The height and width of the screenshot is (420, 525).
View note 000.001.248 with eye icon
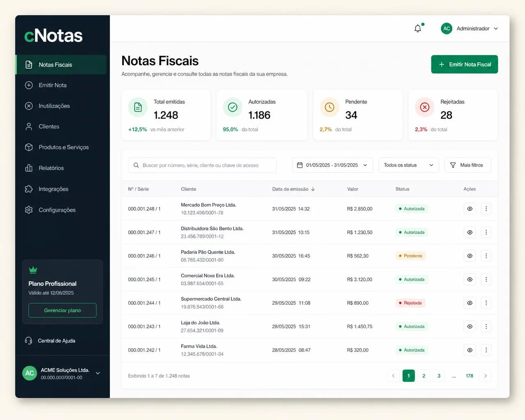470,209
